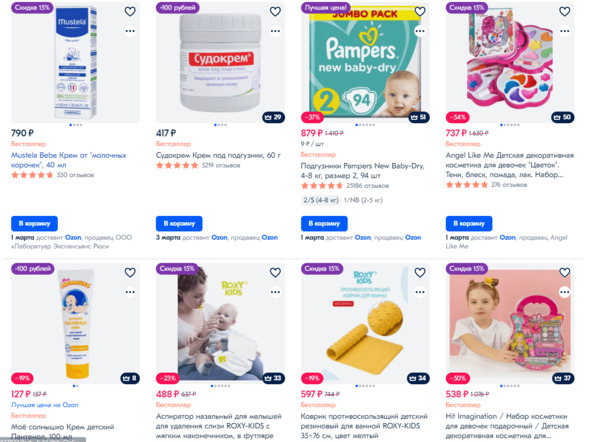Open three-dots menu on Angel Like Me cosmetics
591x442 pixels.
tap(565, 31)
